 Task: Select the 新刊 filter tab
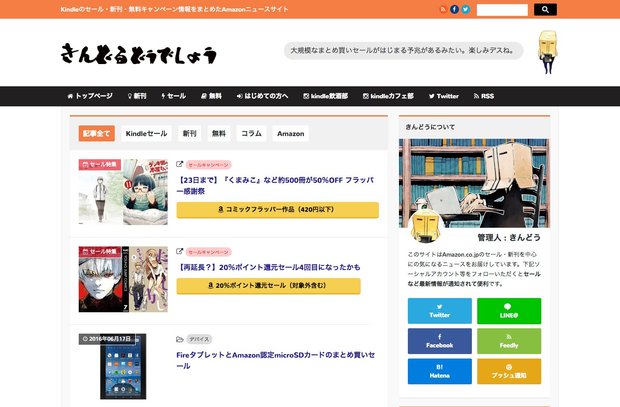[x=189, y=134]
